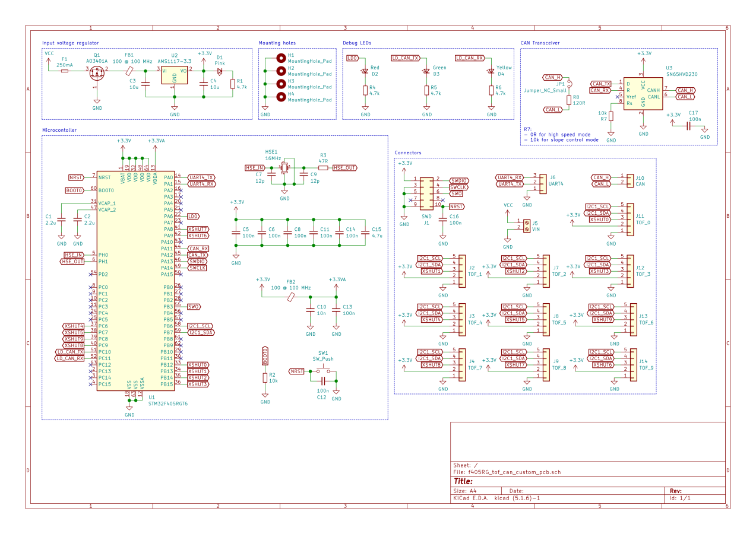Select the STM32F405RGT6 microcontroller symbol U1

tap(137, 279)
